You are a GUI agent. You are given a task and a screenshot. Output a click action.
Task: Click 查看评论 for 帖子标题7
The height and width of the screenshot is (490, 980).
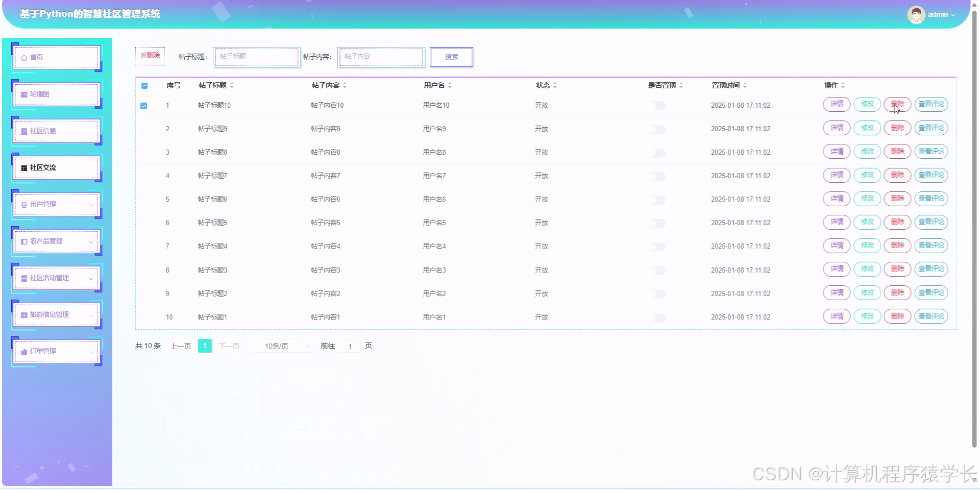click(931, 175)
